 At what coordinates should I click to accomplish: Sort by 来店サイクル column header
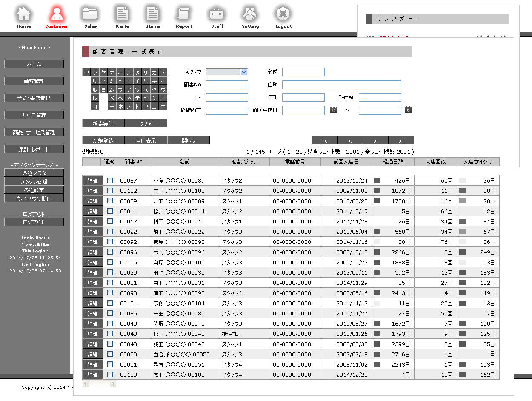tap(478, 162)
